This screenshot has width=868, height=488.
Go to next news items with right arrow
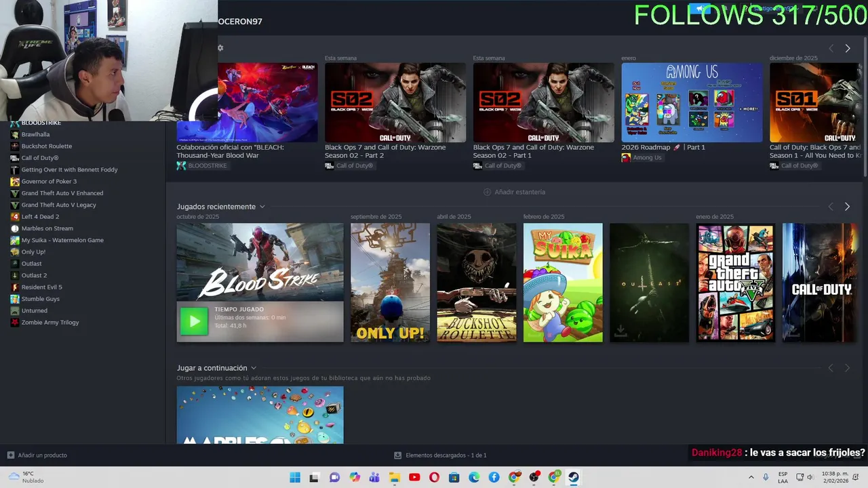pyautogui.click(x=847, y=48)
